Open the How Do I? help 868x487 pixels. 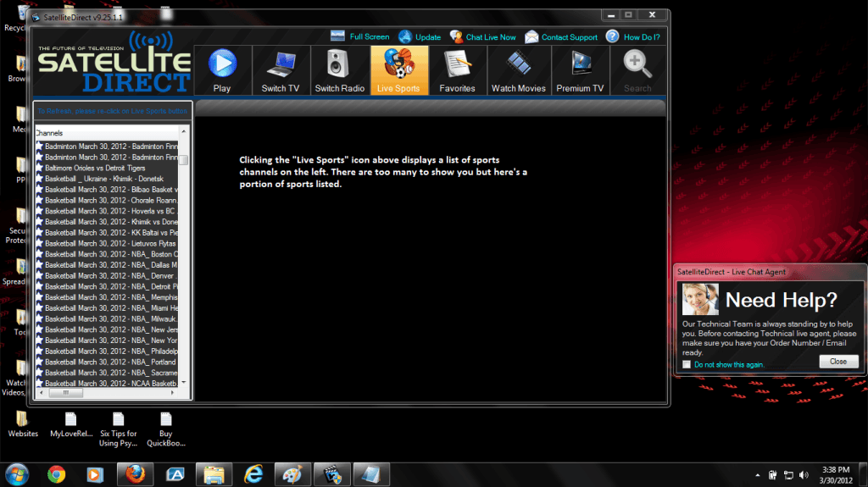point(632,37)
